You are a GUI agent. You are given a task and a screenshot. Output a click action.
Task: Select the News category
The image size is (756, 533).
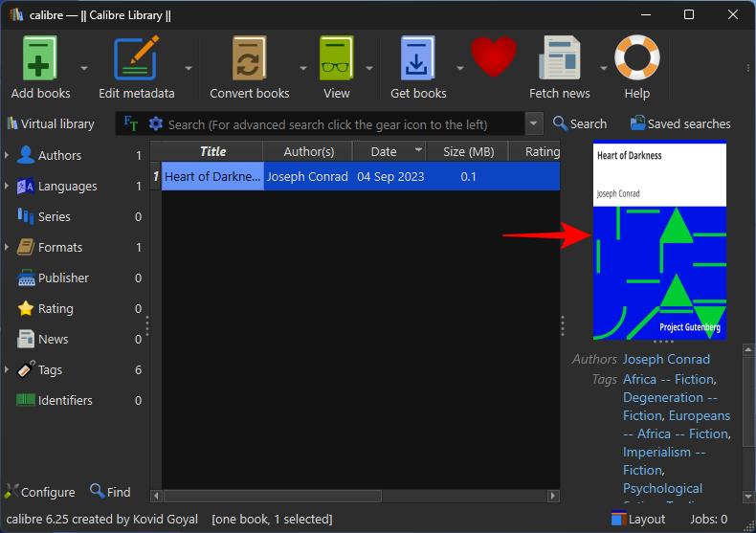pyautogui.click(x=53, y=340)
